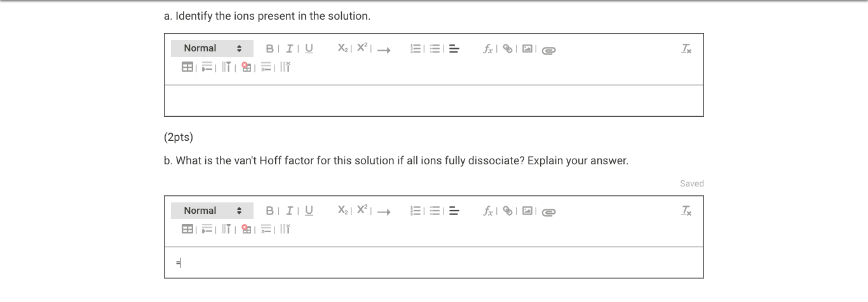Insert link in question b toolbar
Screen dimensions: 868x302
(508, 211)
